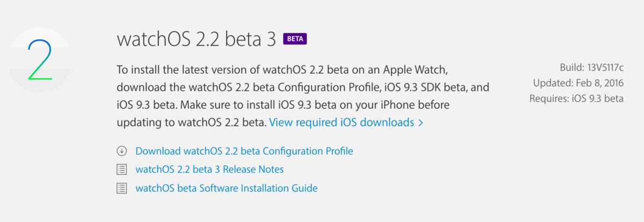Open the View required iOS downloads link
This screenshot has width=644, height=222.
point(342,123)
